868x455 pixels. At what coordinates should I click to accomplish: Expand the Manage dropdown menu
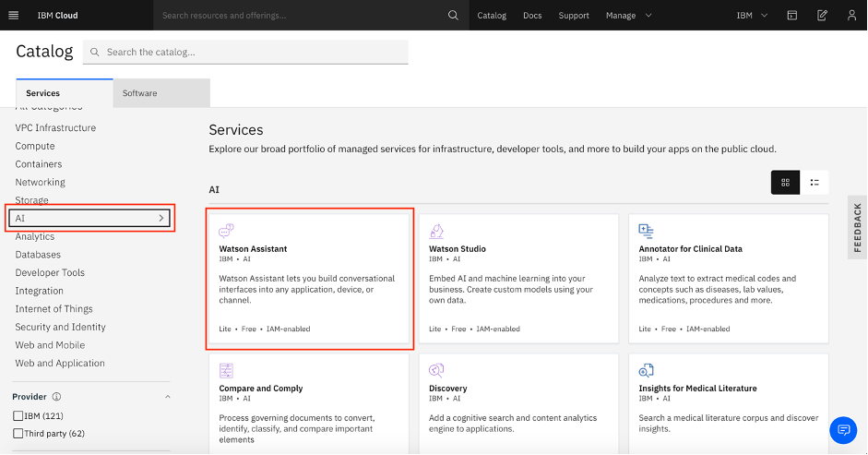click(x=628, y=15)
